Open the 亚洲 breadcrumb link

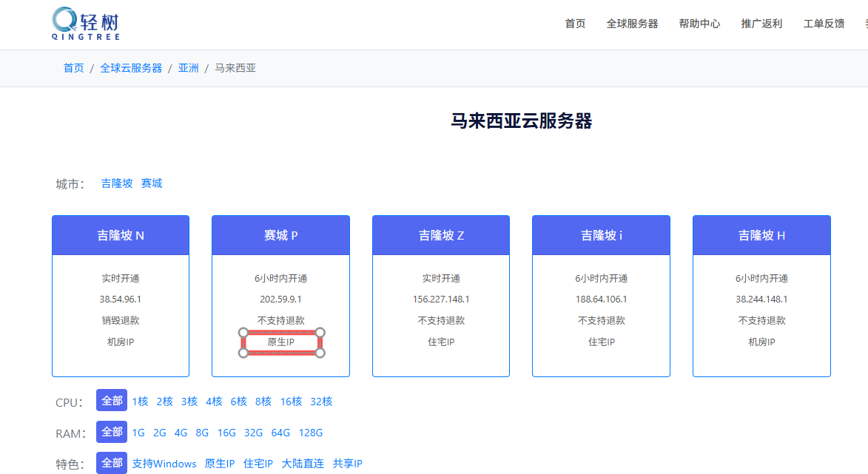(188, 68)
